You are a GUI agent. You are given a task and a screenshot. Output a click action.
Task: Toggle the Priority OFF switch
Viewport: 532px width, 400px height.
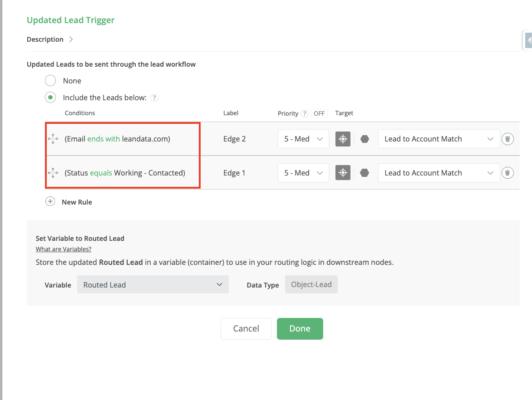[319, 113]
